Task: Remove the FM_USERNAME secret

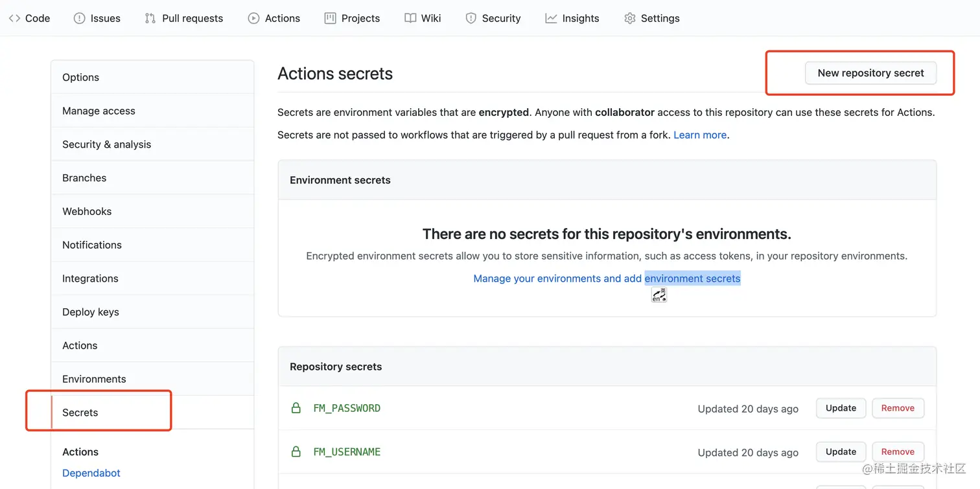Action: click(x=898, y=451)
